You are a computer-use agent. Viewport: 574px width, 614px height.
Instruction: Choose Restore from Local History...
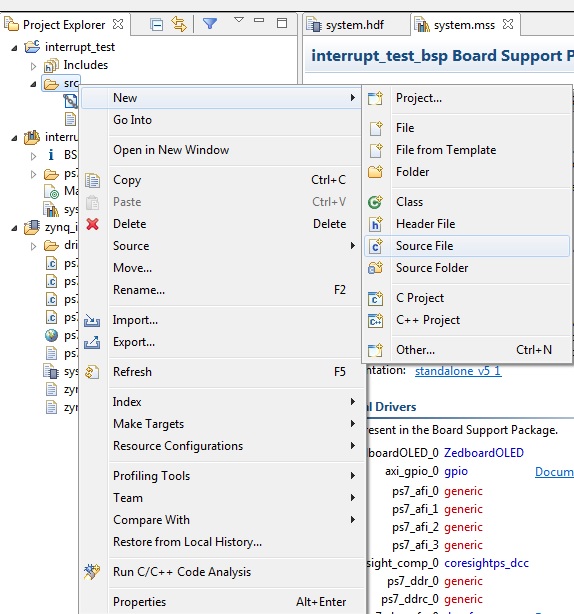pyautogui.click(x=222, y=542)
